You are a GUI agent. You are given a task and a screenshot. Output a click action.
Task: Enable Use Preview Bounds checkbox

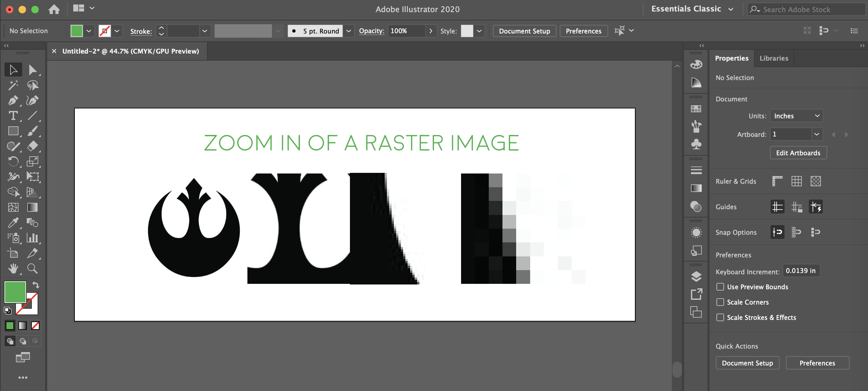[x=720, y=287]
